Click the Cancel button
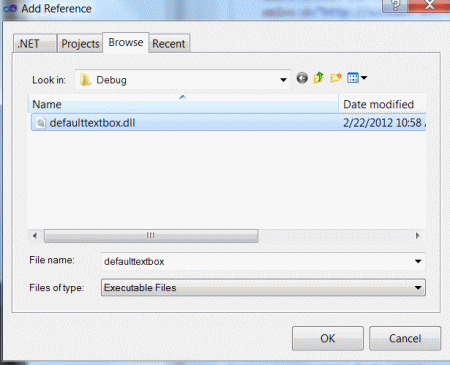 coord(405,338)
